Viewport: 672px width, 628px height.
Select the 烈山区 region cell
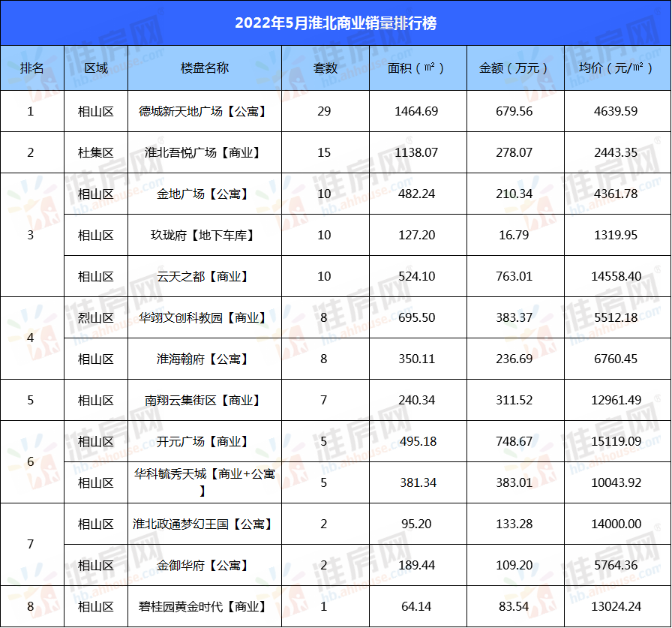click(x=96, y=317)
